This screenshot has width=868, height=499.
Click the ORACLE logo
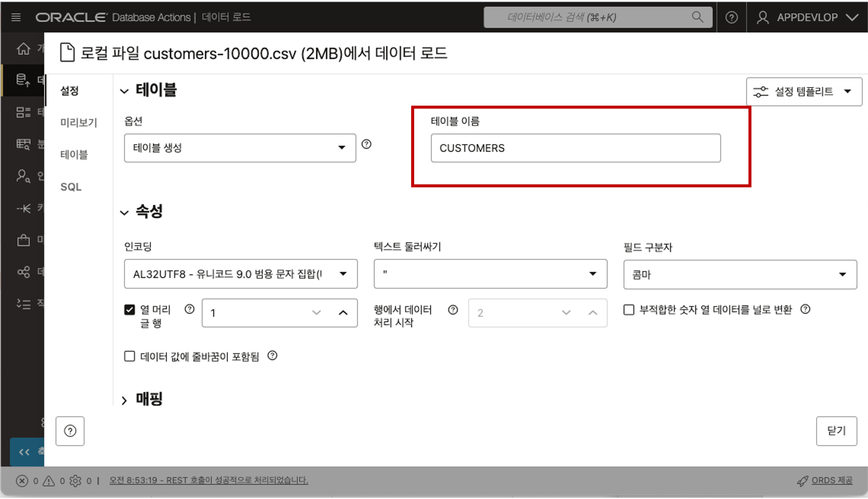(x=71, y=17)
